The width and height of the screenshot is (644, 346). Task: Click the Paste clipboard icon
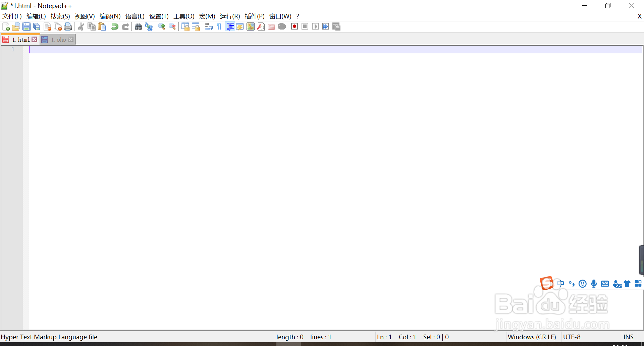coord(102,27)
